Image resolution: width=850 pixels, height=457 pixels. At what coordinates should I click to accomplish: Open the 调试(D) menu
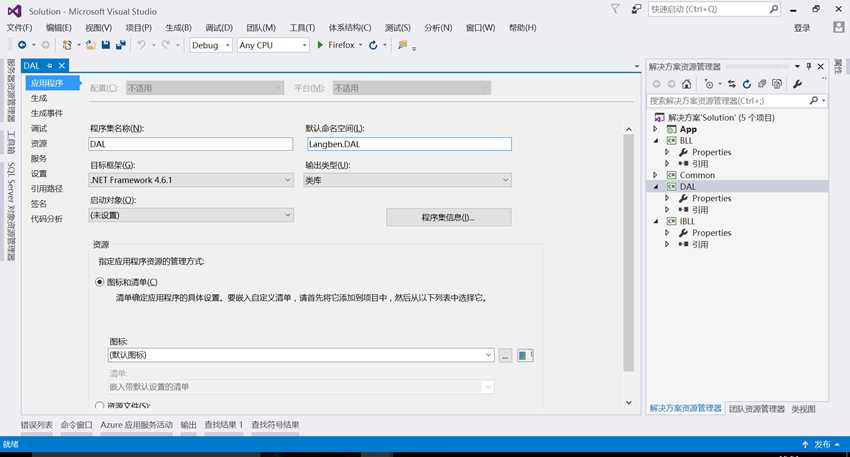[219, 28]
